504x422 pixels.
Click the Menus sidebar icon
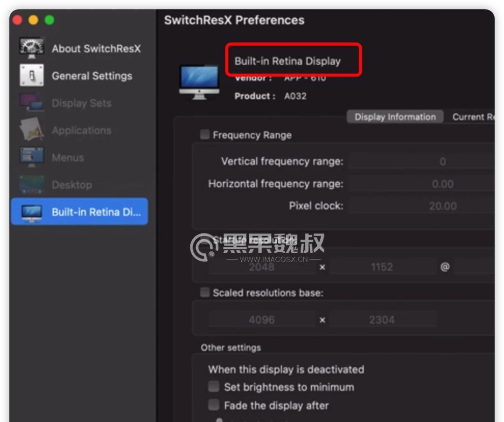click(x=31, y=158)
